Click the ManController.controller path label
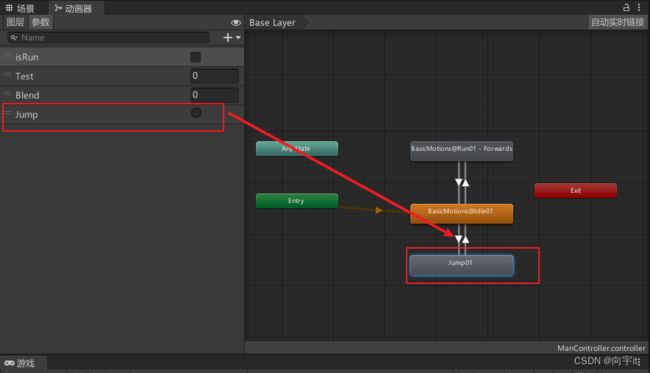The width and height of the screenshot is (650, 373). (601, 348)
